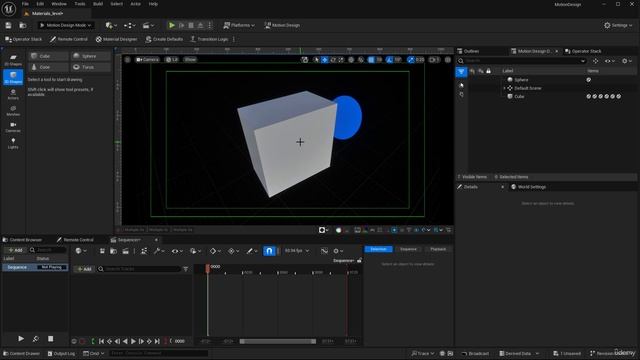Open the Remote Control toolbar button

click(x=69, y=39)
